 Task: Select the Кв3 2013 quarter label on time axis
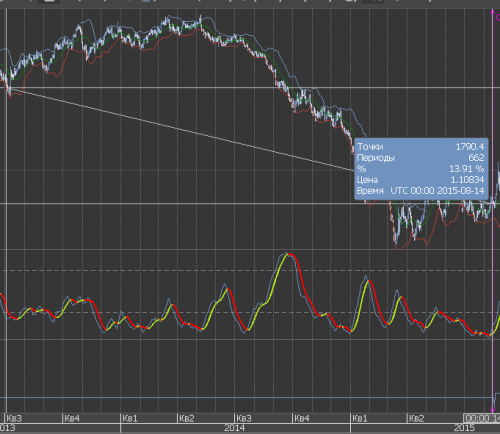(14, 418)
